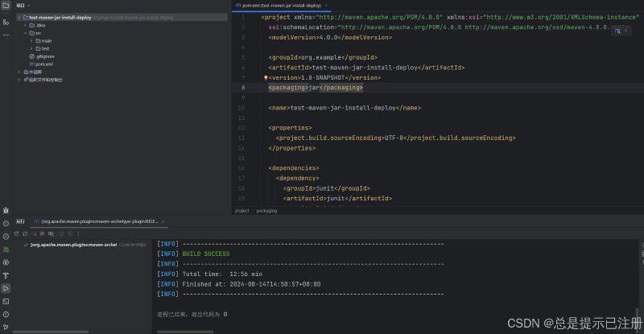Click the lightbulb intention icon on line 7

coord(266,77)
